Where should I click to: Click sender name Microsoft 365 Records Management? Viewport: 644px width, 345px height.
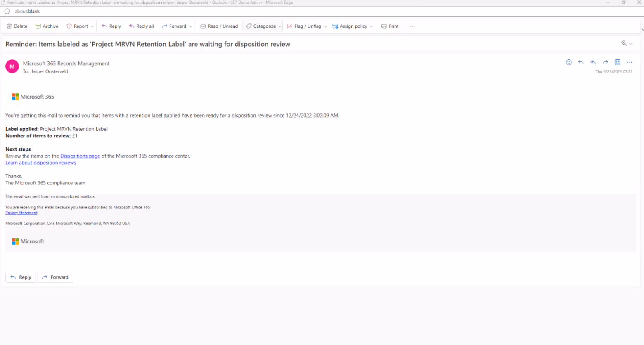click(66, 64)
